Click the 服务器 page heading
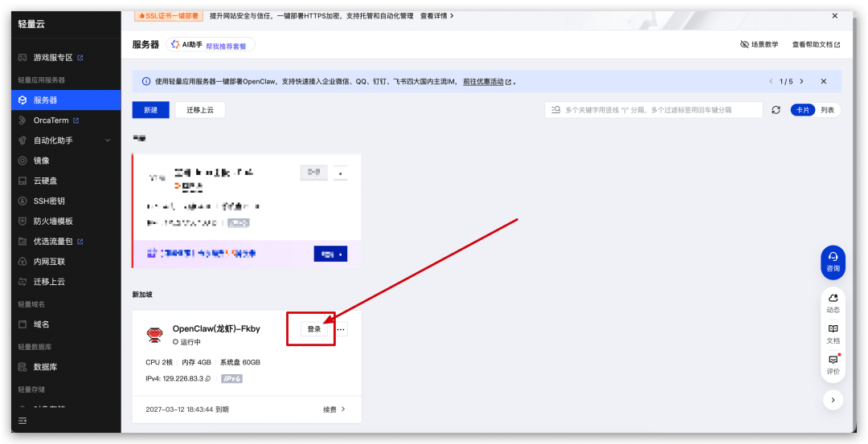This screenshot has width=868, height=444. 145,45
